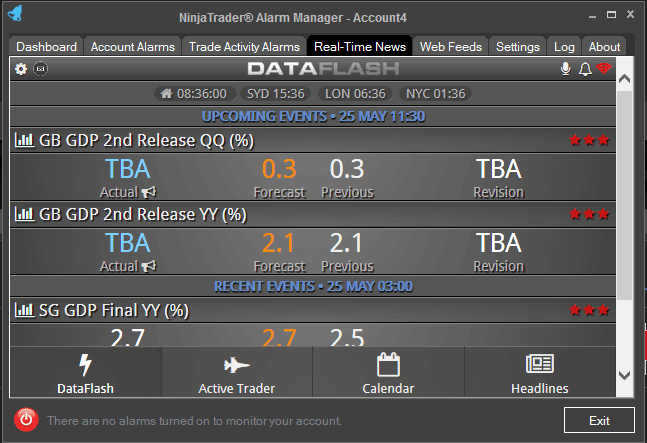Click the red power alarm button
Image resolution: width=647 pixels, height=443 pixels.
[26, 420]
